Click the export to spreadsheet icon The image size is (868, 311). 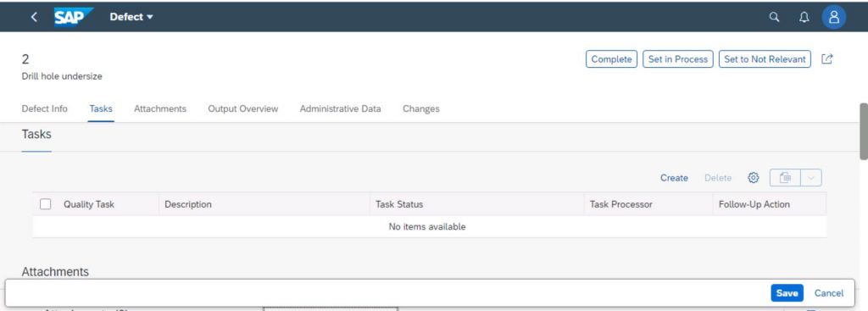(785, 178)
